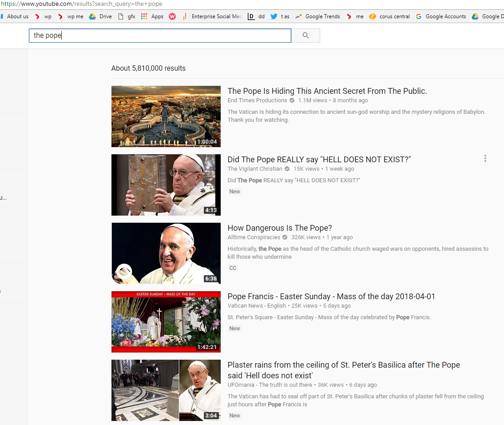Open the Google Accounts bookmark
The height and width of the screenshot is (425, 504).
tap(441, 16)
